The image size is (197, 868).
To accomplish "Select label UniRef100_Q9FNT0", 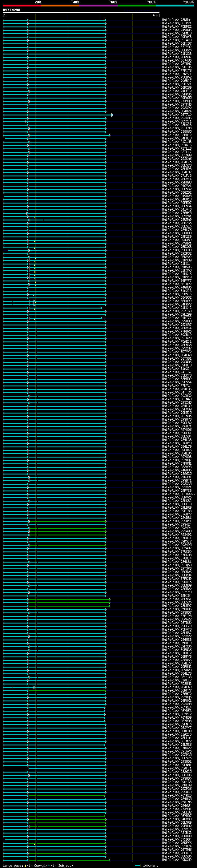I will [177, 725].
